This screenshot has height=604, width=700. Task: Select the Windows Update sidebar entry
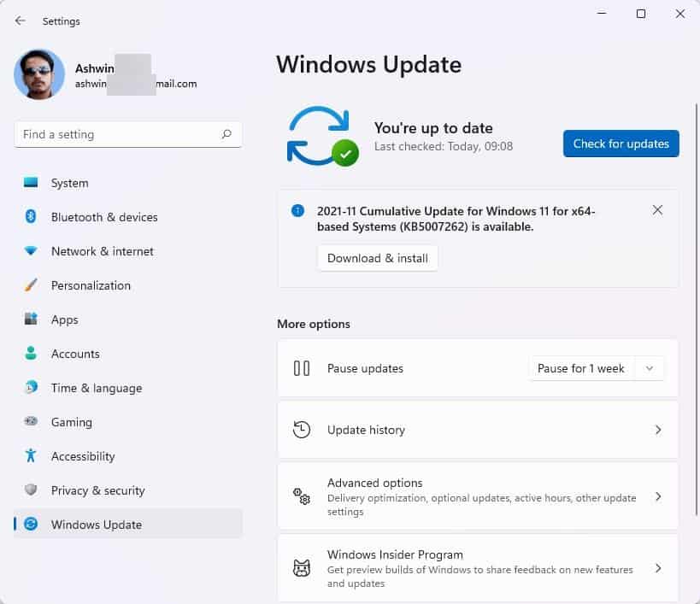[x=128, y=525]
